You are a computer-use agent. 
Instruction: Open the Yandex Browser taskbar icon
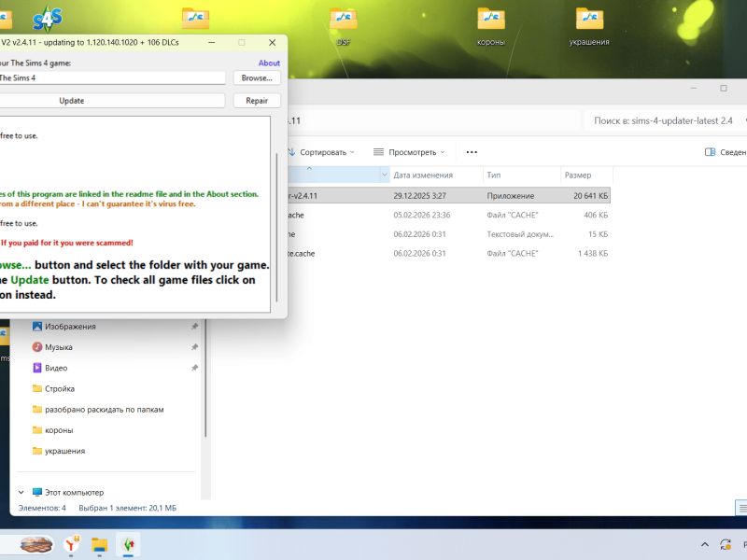tap(72, 544)
